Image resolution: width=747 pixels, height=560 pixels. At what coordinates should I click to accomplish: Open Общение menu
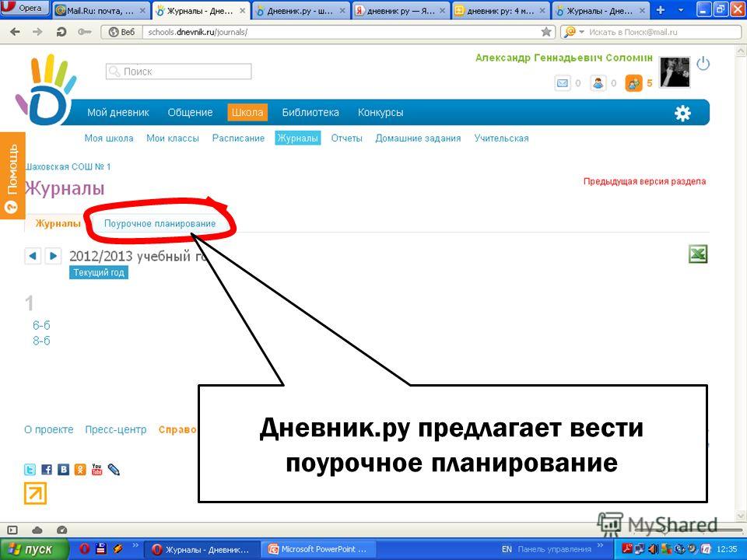point(190,113)
